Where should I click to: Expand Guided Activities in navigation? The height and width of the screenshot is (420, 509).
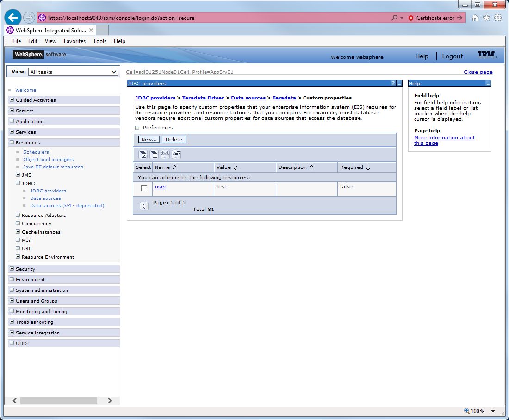[x=12, y=100]
